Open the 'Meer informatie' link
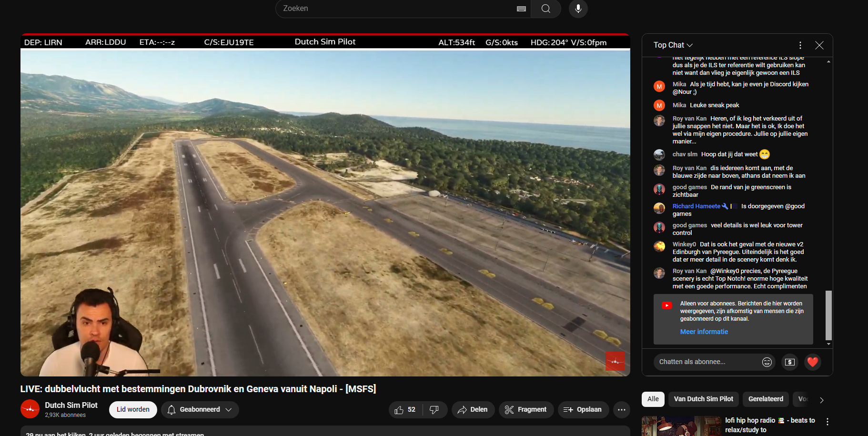 (704, 332)
